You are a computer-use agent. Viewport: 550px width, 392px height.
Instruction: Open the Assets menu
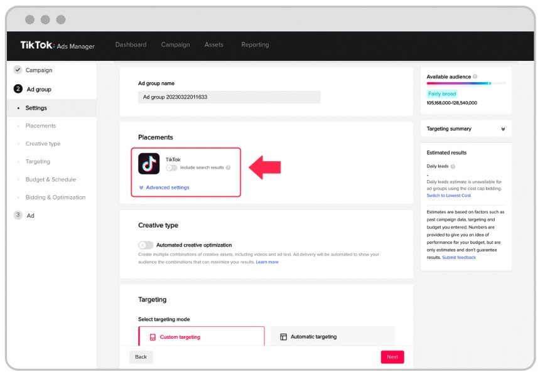214,45
